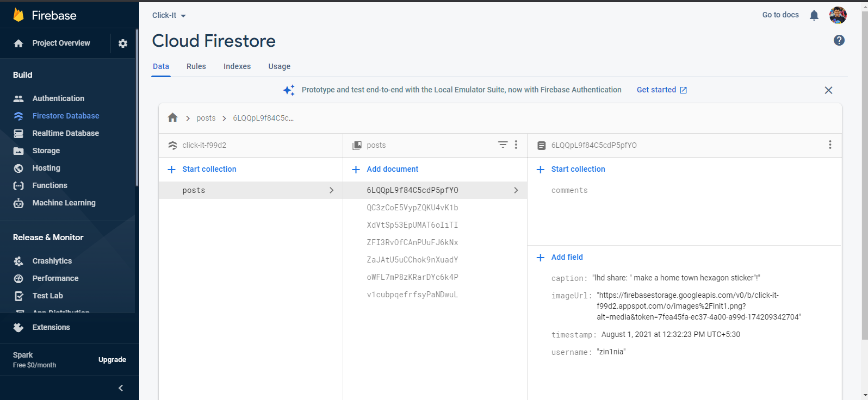Expand the posts collection row
Viewport: 868px width, 400px height.
[x=250, y=190]
